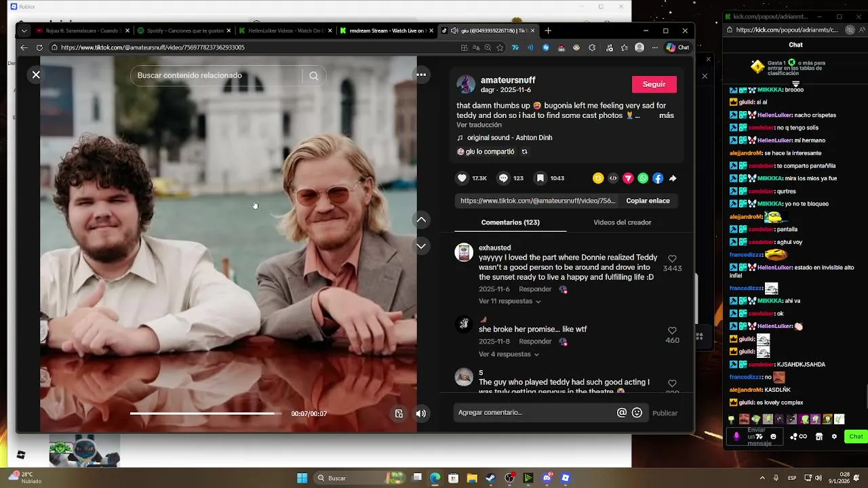The width and height of the screenshot is (868, 488).
Task: Click Publicar to post comment
Action: [x=665, y=413]
